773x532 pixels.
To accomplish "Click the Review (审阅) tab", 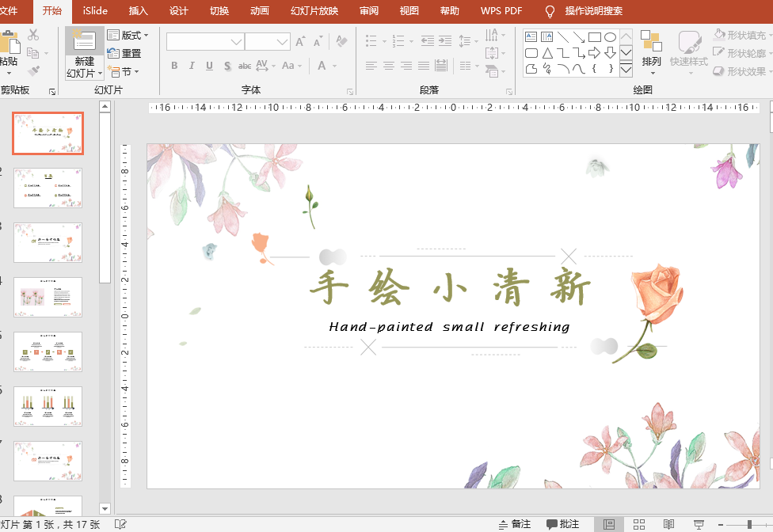I will (x=369, y=11).
